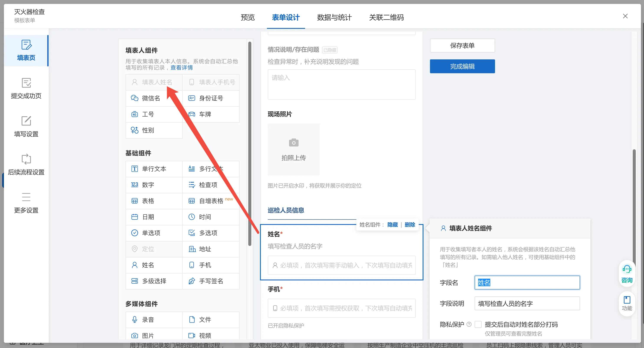Click the disabled 填表人姓名 component
The height and width of the screenshot is (348, 644).
[154, 82]
